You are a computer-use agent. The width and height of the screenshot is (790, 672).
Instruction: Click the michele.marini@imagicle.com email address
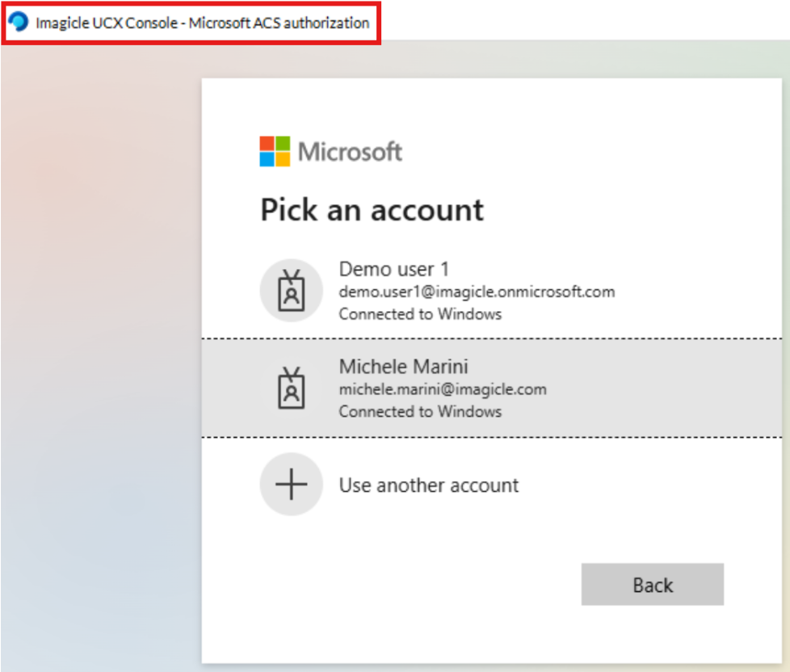tap(443, 389)
